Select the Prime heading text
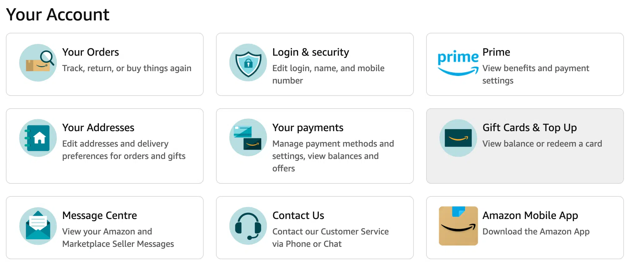 point(496,52)
